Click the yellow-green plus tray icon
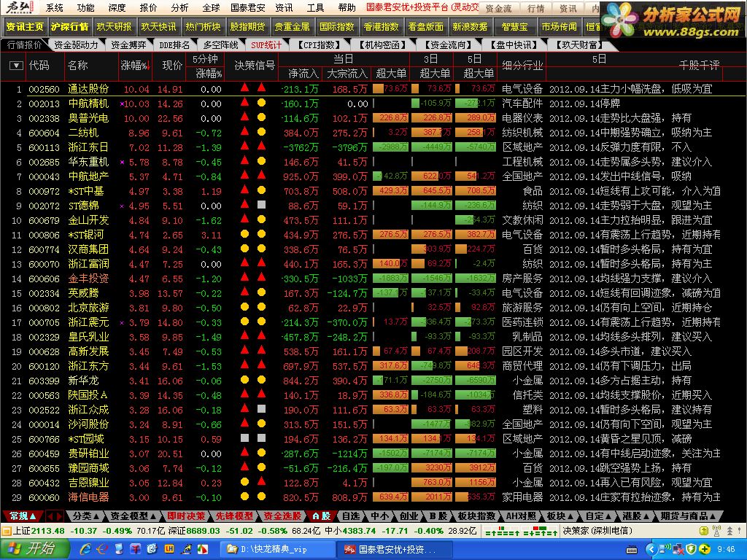The width and height of the screenshot is (747, 560). (x=705, y=550)
